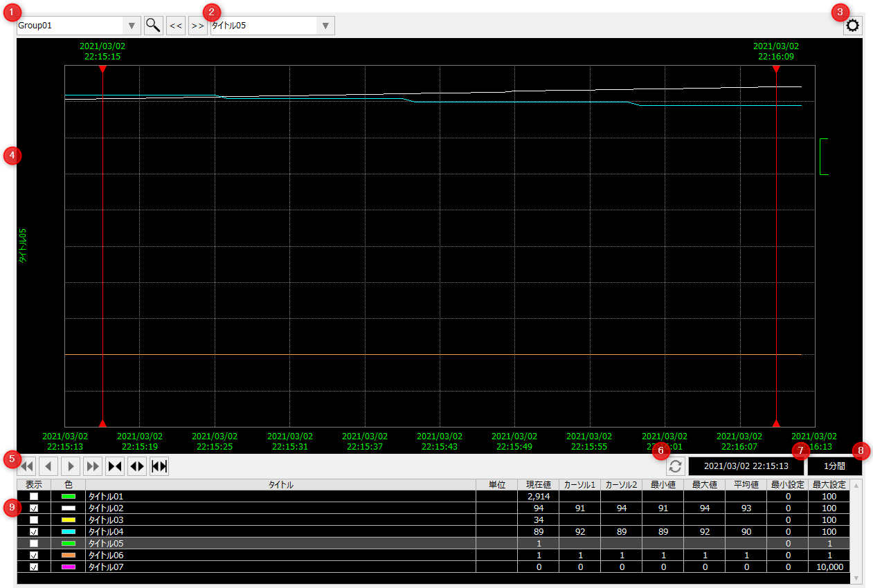Open settings with the gear icon
Screen dimensions: 873x588
click(853, 26)
